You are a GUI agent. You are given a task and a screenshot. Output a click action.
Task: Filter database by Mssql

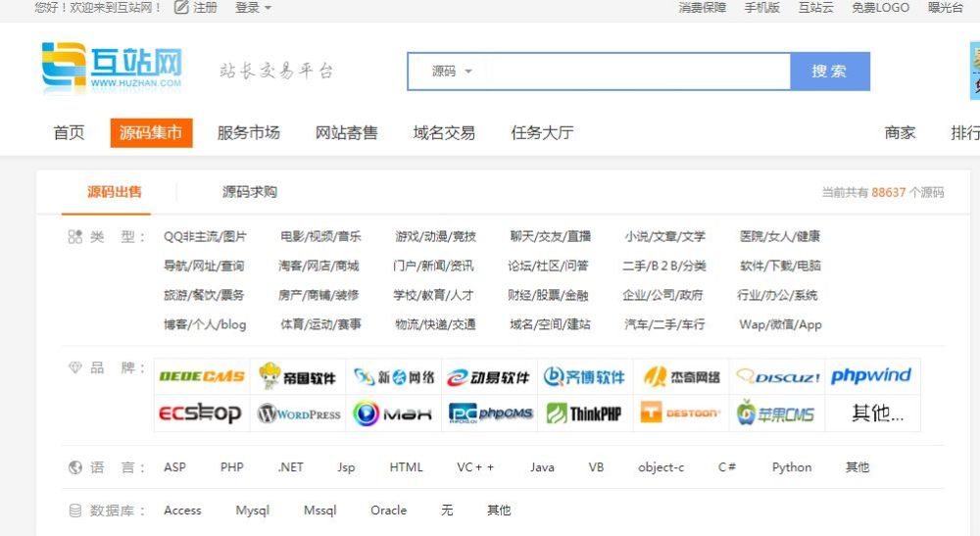click(320, 511)
